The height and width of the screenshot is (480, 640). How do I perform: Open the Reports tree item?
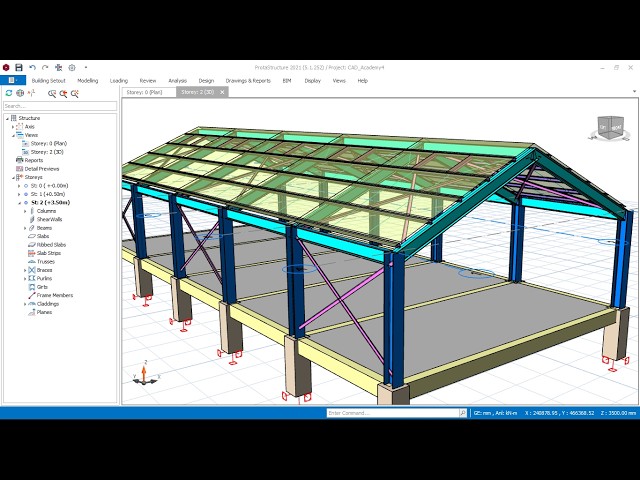(x=33, y=160)
